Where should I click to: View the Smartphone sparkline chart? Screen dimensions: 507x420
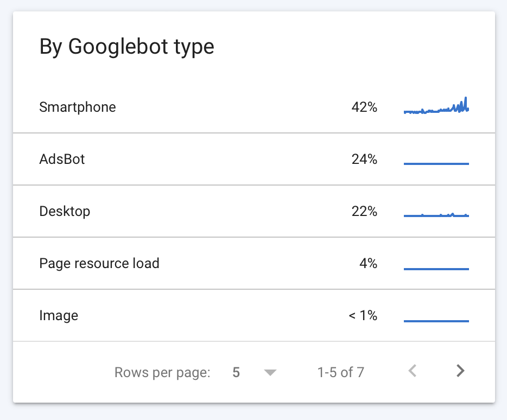[x=436, y=106]
